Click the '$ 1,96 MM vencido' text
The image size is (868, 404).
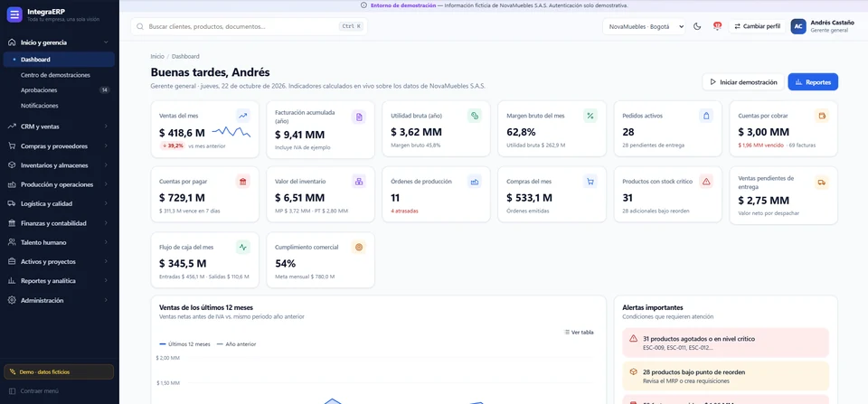(760, 146)
